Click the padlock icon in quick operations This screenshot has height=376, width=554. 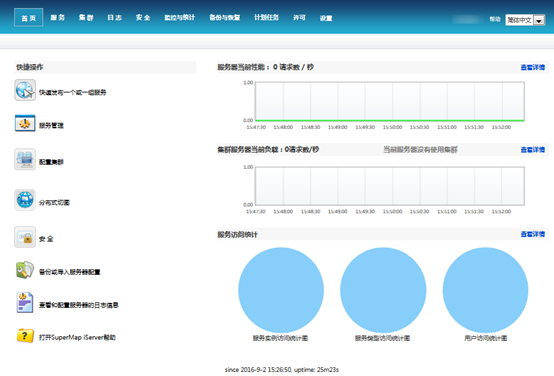point(25,237)
